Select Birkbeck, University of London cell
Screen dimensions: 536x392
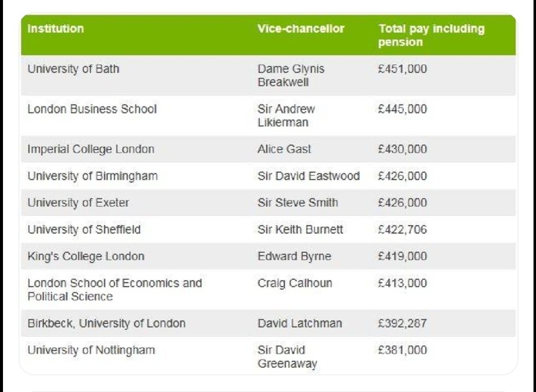[106, 324]
